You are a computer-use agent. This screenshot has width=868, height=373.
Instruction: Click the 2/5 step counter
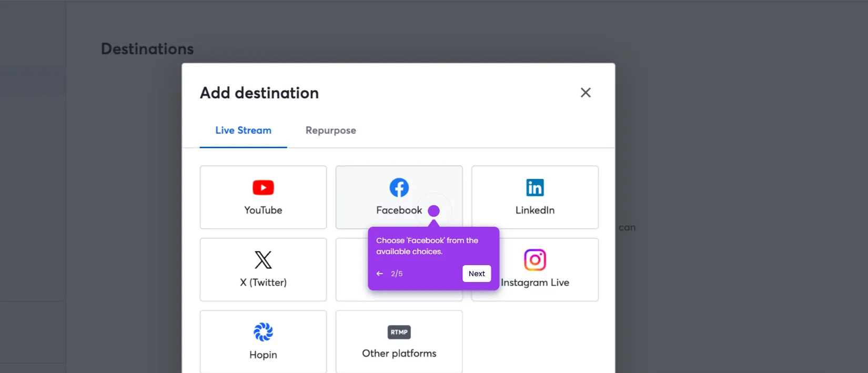tap(397, 274)
